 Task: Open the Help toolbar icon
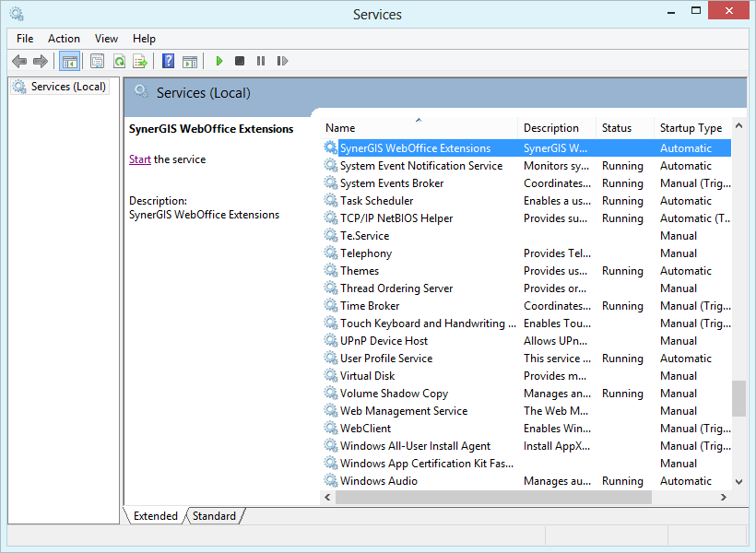(x=168, y=61)
